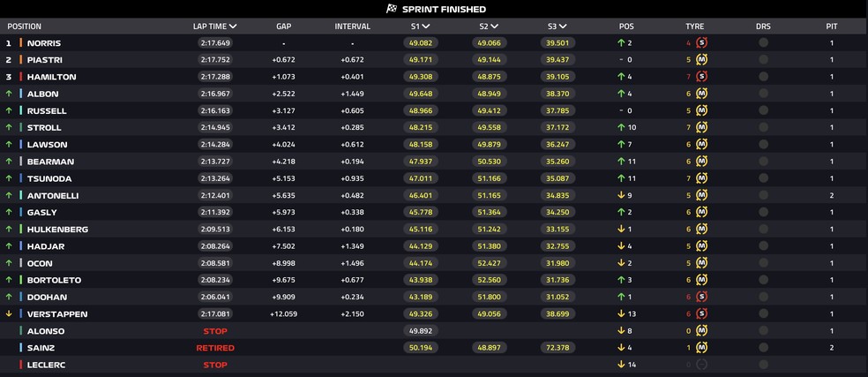
Task: Select driver name Hadjar
Action: tap(45, 246)
